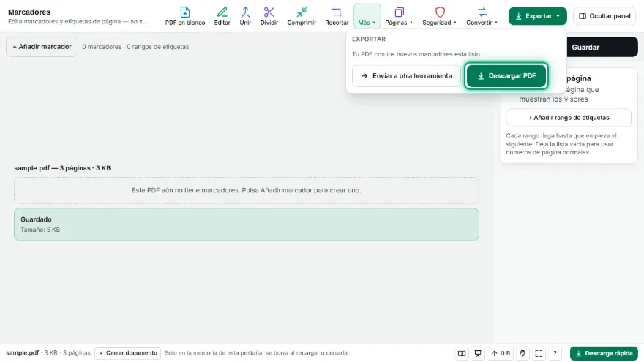Open the PDF en blanco tool
The width and height of the screenshot is (644, 362).
click(x=185, y=16)
